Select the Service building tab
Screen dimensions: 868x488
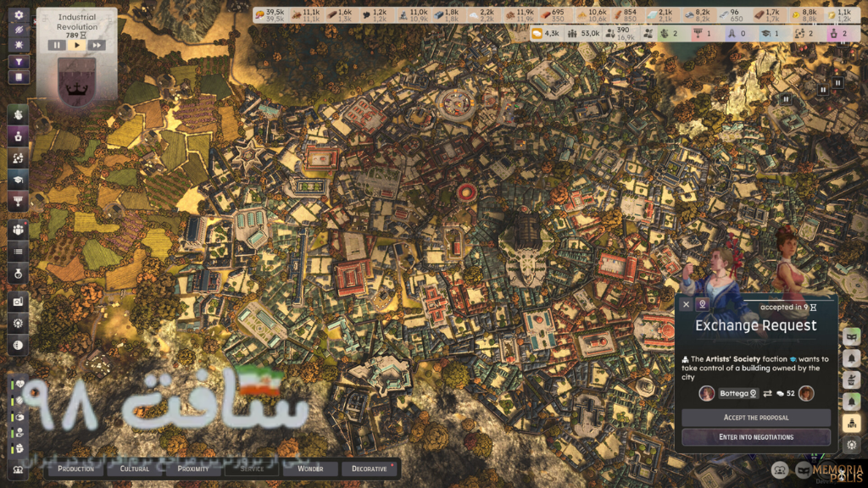click(x=252, y=469)
